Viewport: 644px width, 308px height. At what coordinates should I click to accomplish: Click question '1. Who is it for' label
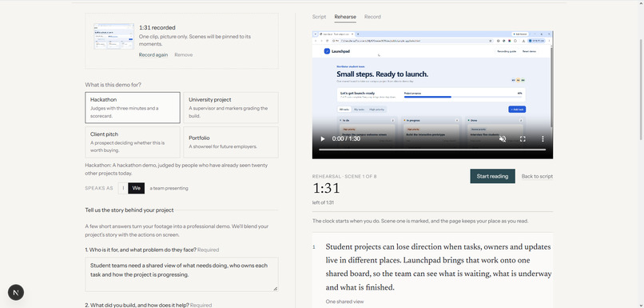(152, 250)
